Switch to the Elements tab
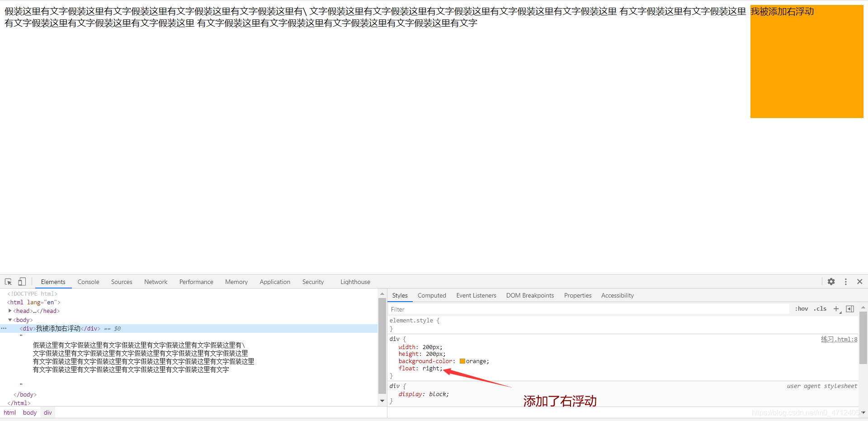868x421 pixels. (x=53, y=282)
